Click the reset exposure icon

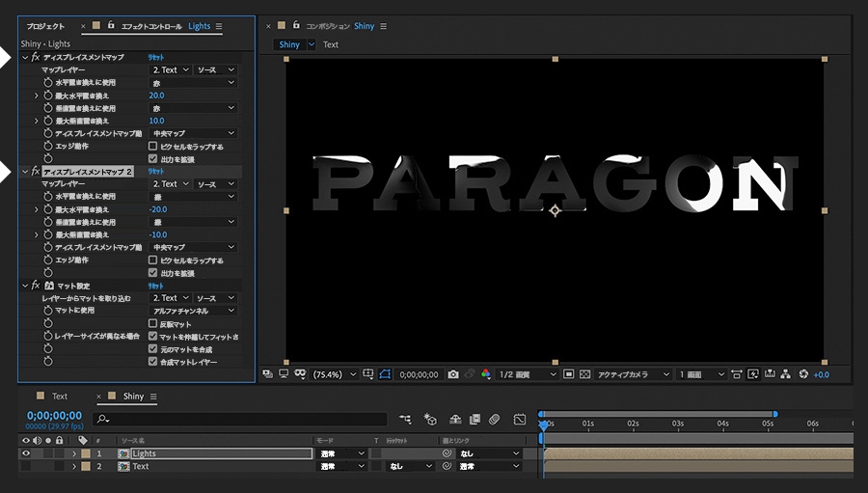pos(803,374)
